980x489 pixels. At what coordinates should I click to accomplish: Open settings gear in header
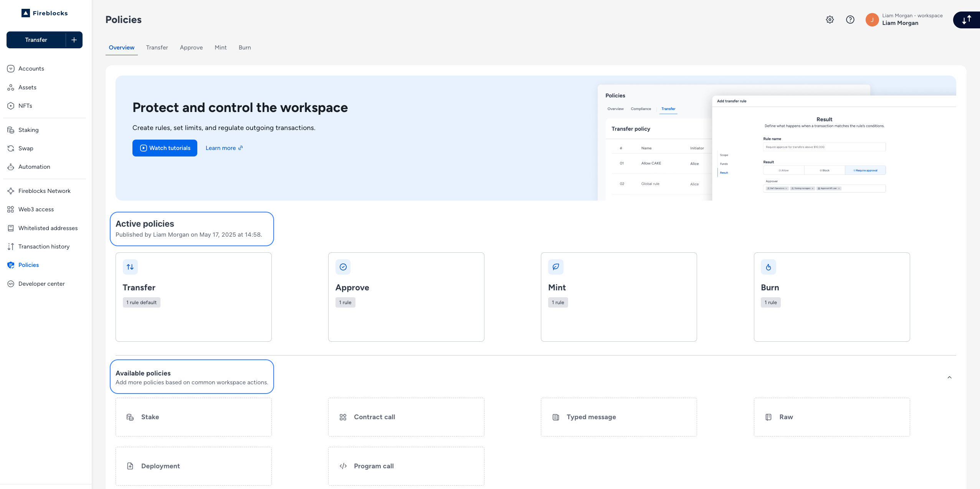(830, 20)
